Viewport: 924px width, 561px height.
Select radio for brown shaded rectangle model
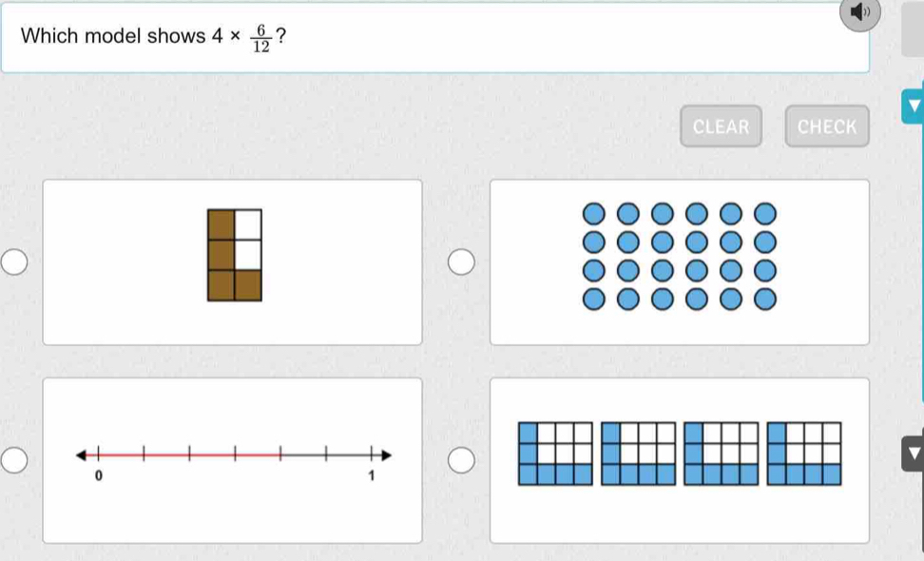point(13,261)
